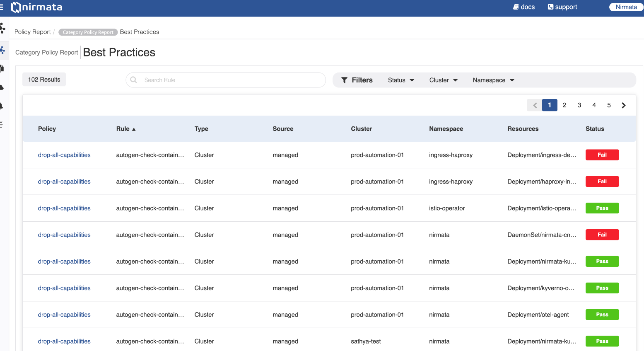Go to the previous results page arrow
644x351 pixels.
pyautogui.click(x=535, y=105)
